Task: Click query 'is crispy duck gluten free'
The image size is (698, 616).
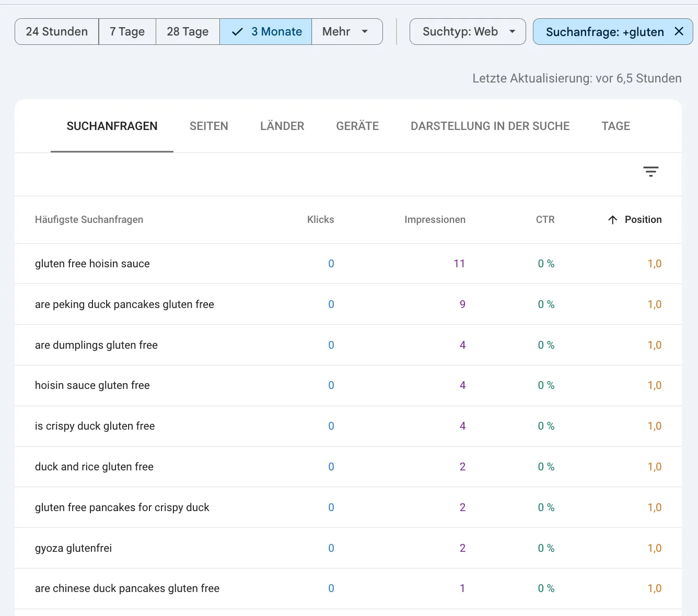Action: [95, 426]
